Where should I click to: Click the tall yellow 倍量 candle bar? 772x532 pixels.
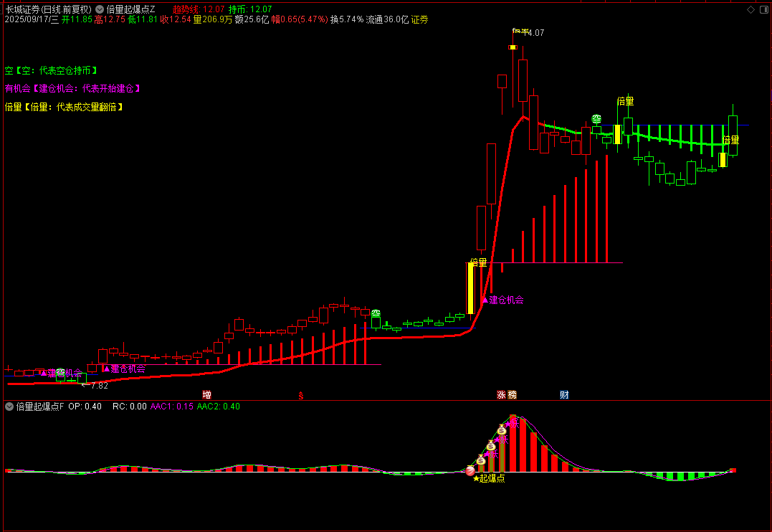(x=470, y=288)
